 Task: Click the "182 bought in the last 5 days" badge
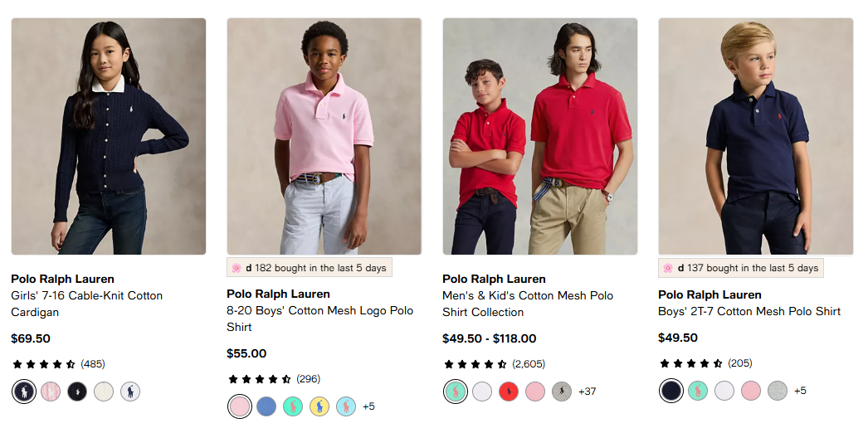click(x=309, y=268)
